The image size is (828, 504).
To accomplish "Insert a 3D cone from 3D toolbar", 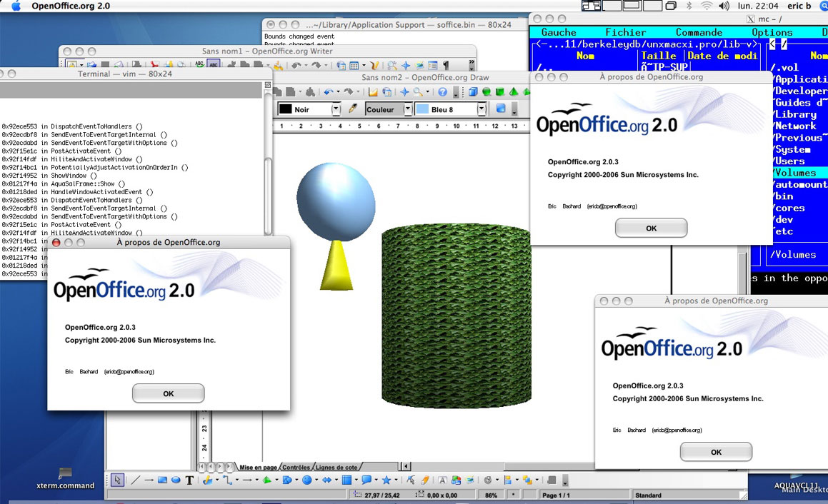I will (x=513, y=92).
